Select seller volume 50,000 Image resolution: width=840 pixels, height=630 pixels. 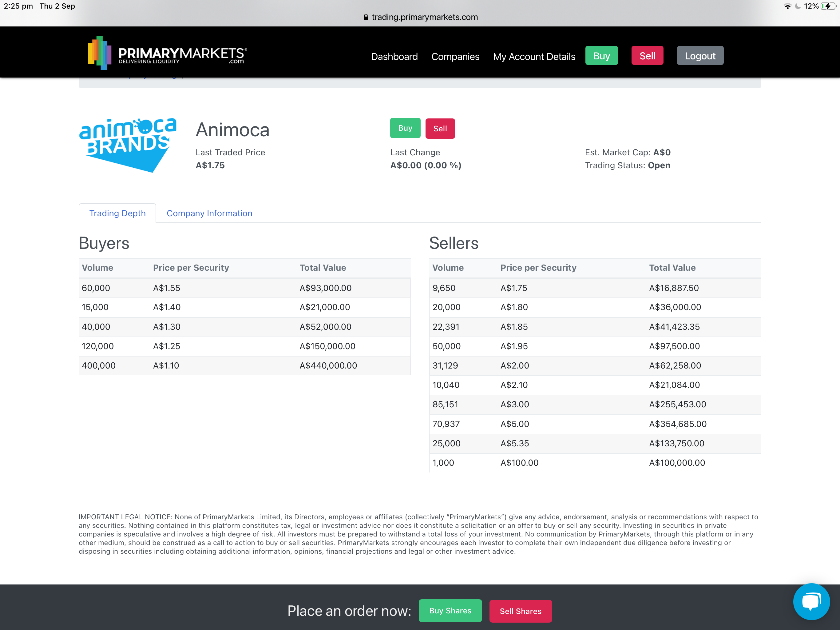pyautogui.click(x=446, y=346)
